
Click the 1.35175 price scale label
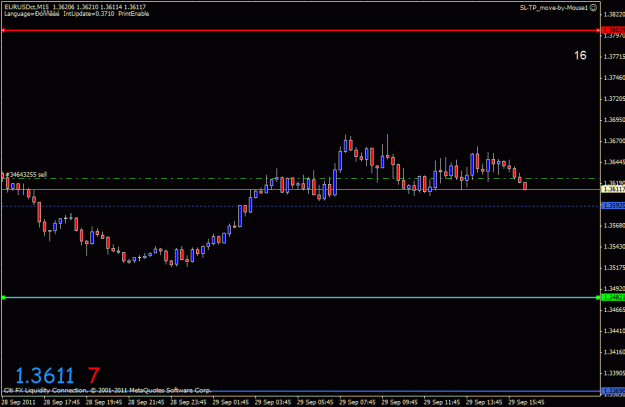click(614, 267)
